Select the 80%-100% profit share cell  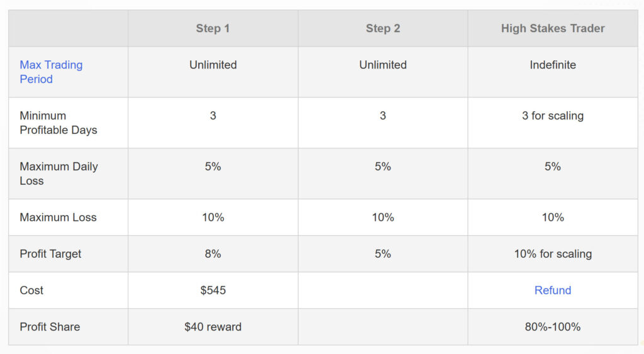pyautogui.click(x=552, y=327)
